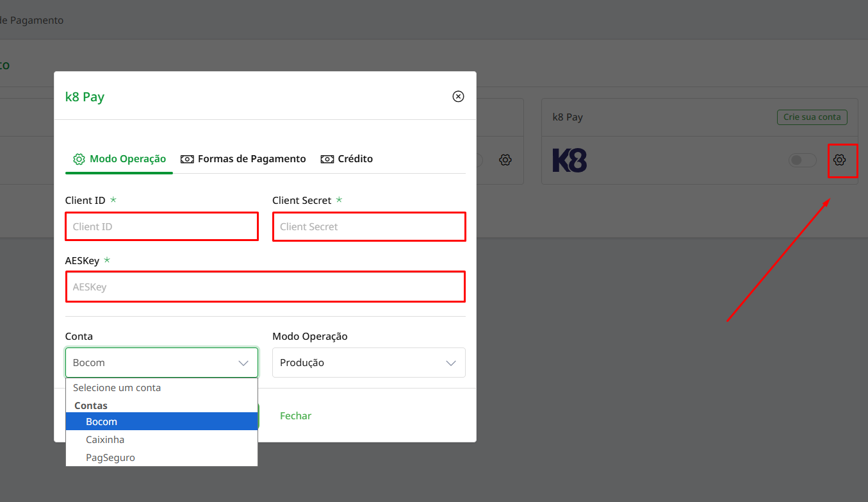Click into the AESKey text field
Viewport: 868px width, 502px height.
265,287
